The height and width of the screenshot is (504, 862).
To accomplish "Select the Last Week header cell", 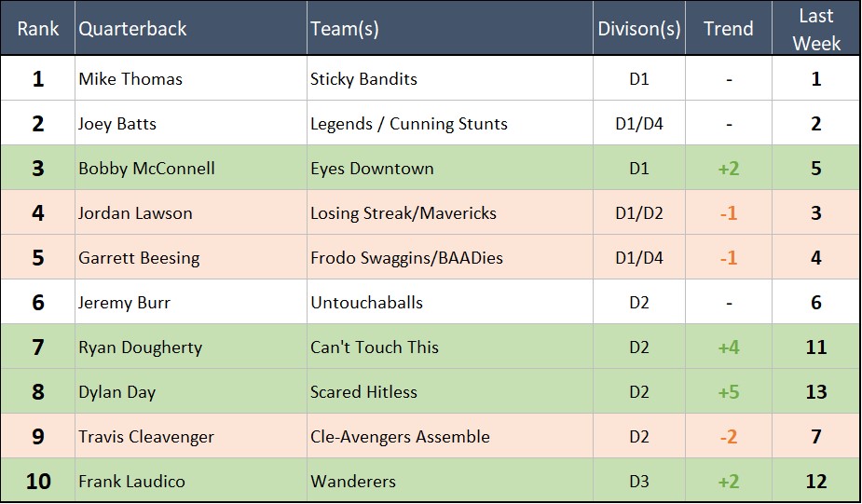I will tap(815, 29).
